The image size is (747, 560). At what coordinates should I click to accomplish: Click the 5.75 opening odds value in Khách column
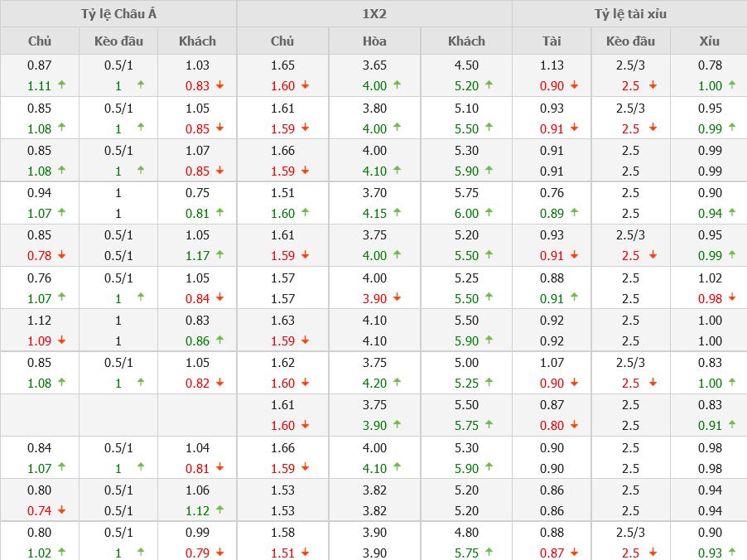(466, 192)
